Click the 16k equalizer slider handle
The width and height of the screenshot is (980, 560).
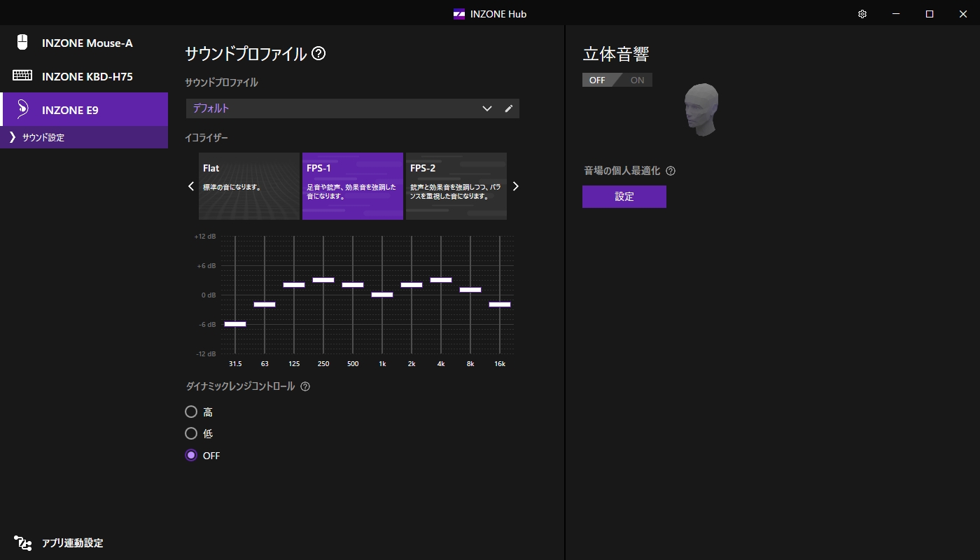coord(500,304)
